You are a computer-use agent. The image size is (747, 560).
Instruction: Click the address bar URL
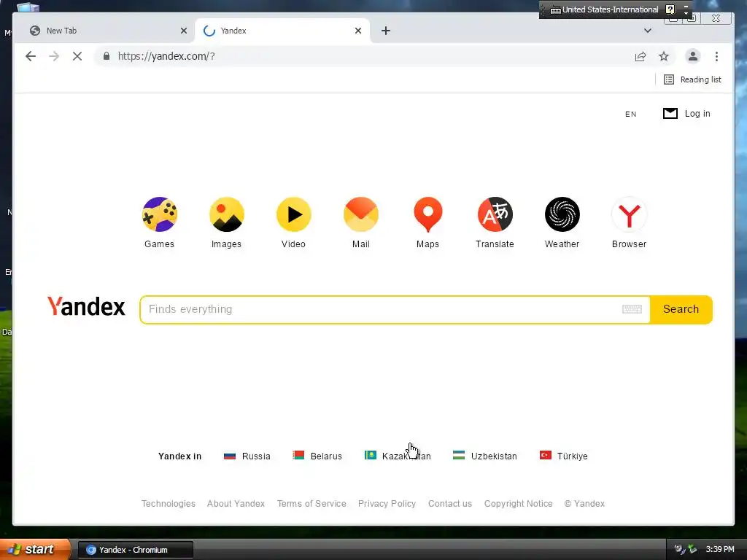click(x=166, y=56)
